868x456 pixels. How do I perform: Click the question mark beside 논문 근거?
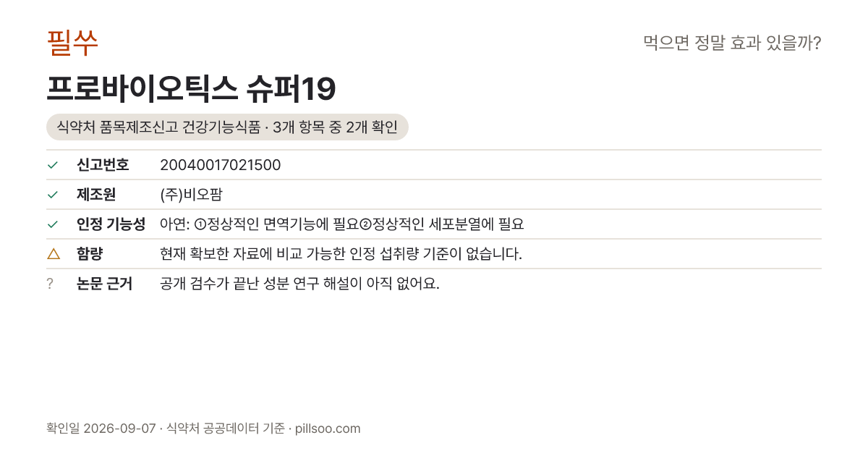[x=50, y=284]
